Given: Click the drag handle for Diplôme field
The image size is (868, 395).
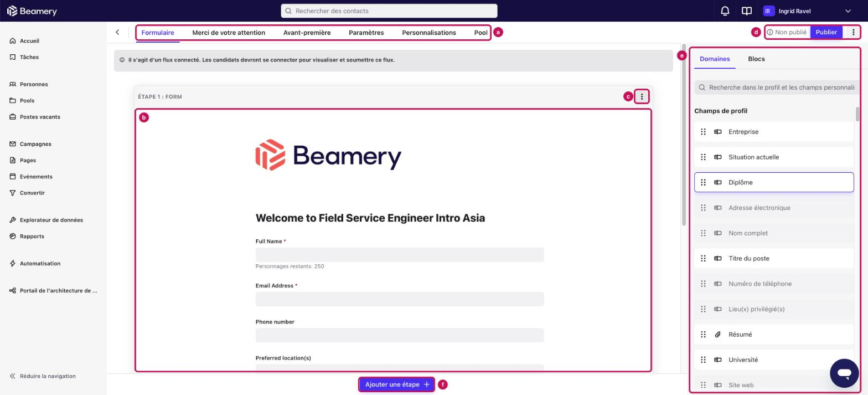Looking at the screenshot, I should point(703,182).
